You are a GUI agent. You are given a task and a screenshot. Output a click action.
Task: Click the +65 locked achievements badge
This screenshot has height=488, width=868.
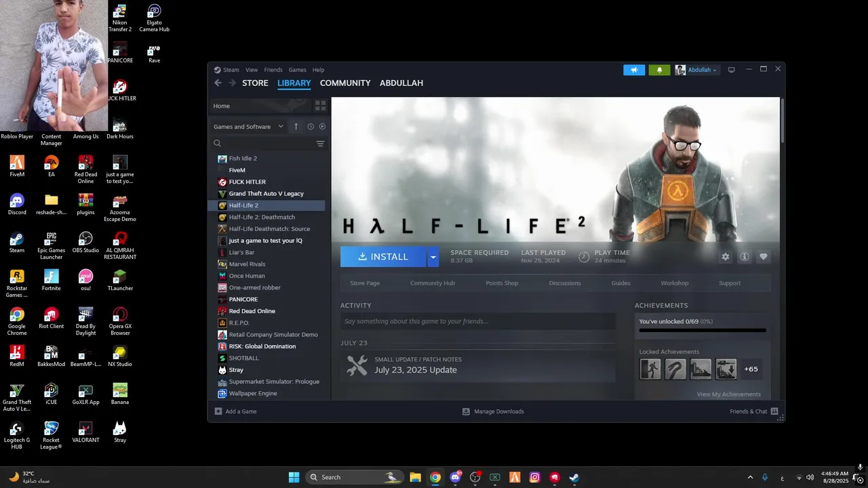(x=751, y=369)
